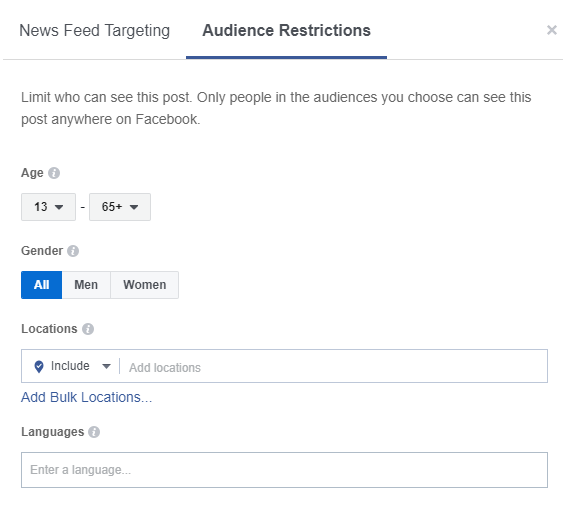The image size is (563, 505).
Task: Select the Women gender option
Action: coord(145,285)
